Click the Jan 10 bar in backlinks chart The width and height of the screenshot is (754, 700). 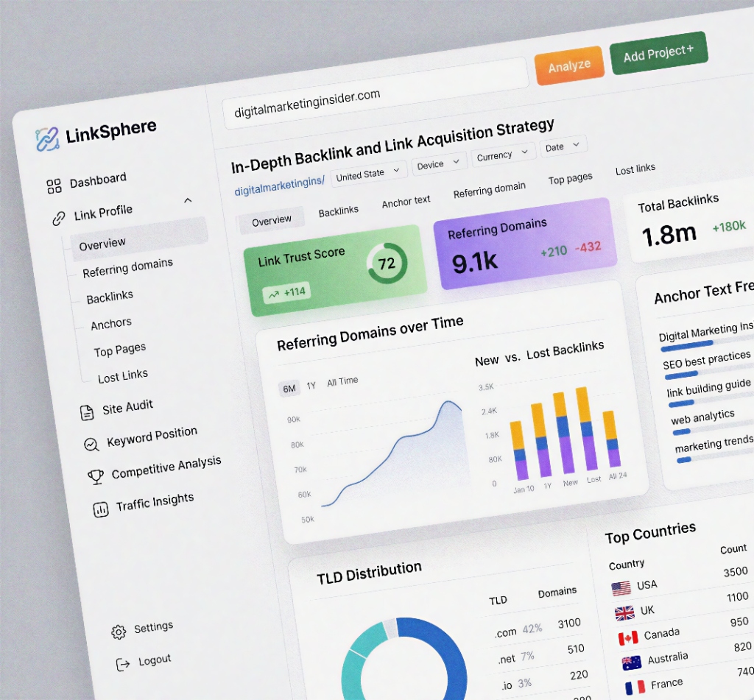pos(519,450)
